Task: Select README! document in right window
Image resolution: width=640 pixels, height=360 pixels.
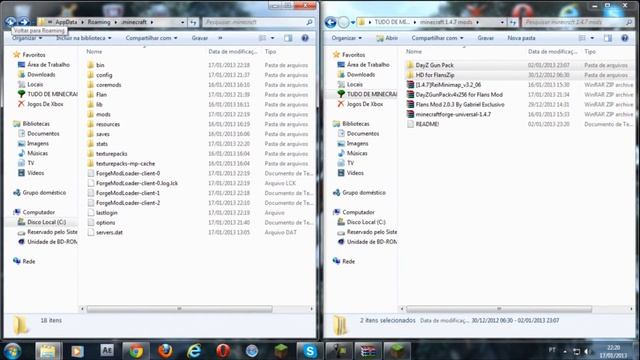Action: click(x=427, y=124)
